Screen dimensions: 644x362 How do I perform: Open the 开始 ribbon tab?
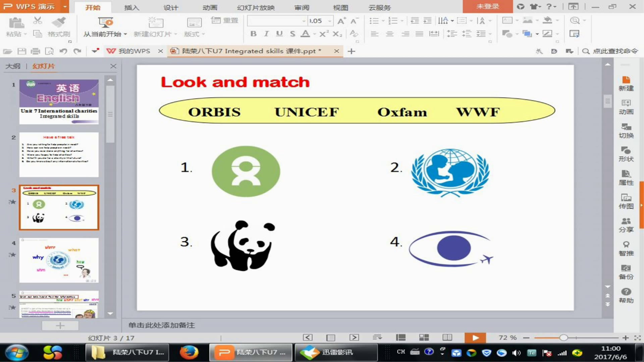point(93,7)
